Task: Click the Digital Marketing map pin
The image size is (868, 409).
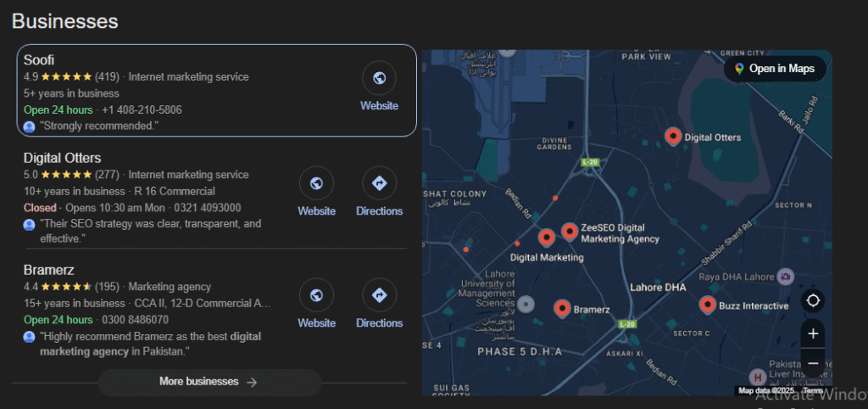Action: pos(547,238)
